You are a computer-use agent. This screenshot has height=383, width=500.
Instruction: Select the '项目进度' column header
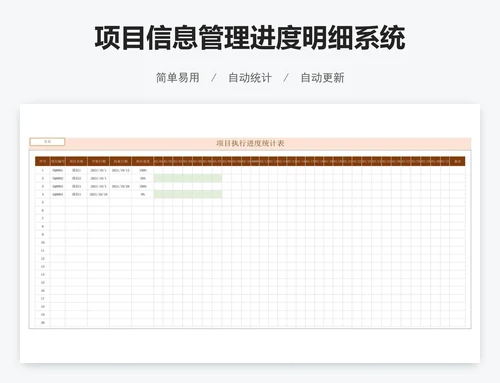(x=143, y=161)
